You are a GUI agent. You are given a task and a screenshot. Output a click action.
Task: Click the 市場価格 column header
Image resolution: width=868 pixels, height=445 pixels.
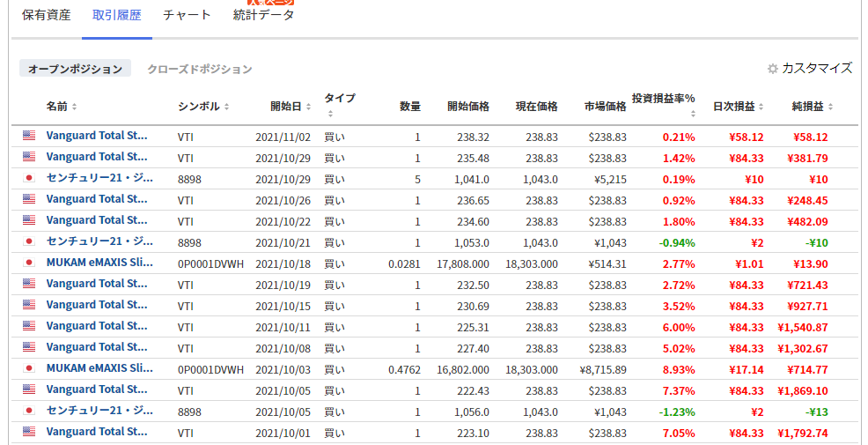pyautogui.click(x=606, y=107)
